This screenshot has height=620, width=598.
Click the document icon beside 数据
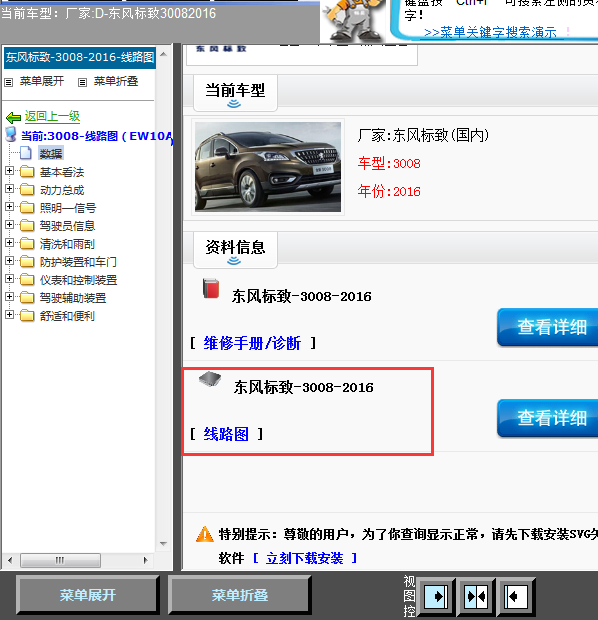coord(26,153)
